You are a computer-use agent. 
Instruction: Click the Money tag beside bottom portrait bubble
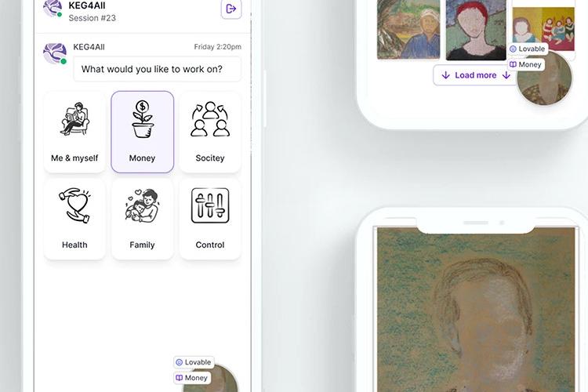coord(192,378)
